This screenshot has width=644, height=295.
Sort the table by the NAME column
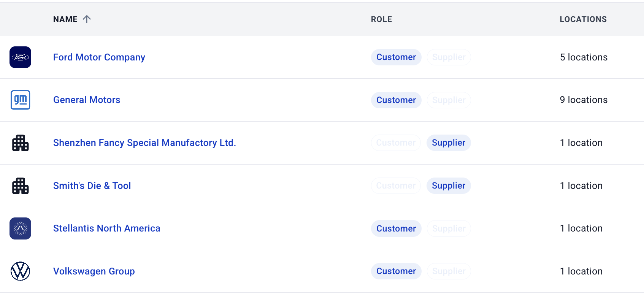[x=65, y=19]
